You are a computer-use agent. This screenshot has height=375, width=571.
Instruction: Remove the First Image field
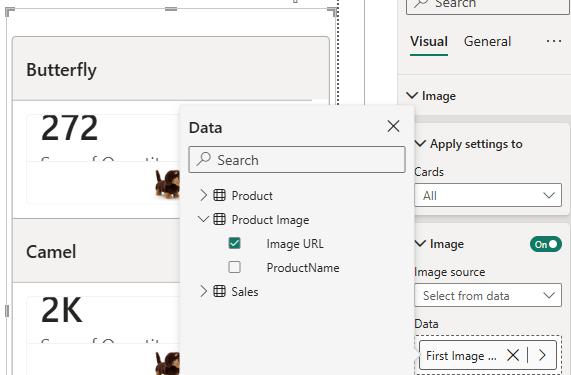point(513,355)
